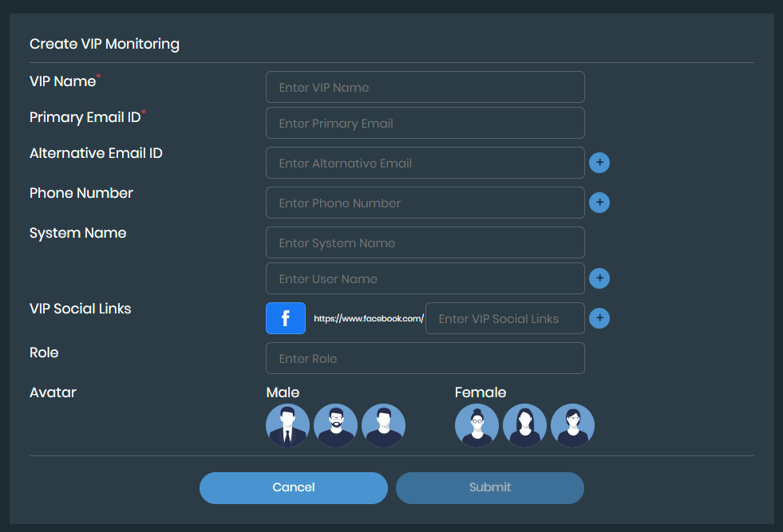783x532 pixels.
Task: Select the last female avatar
Action: point(572,425)
